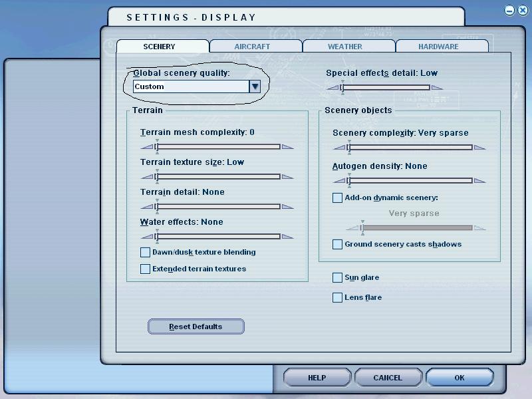Decrease Water effects with left arrow
This screenshot has width=532, height=399.
point(147,236)
